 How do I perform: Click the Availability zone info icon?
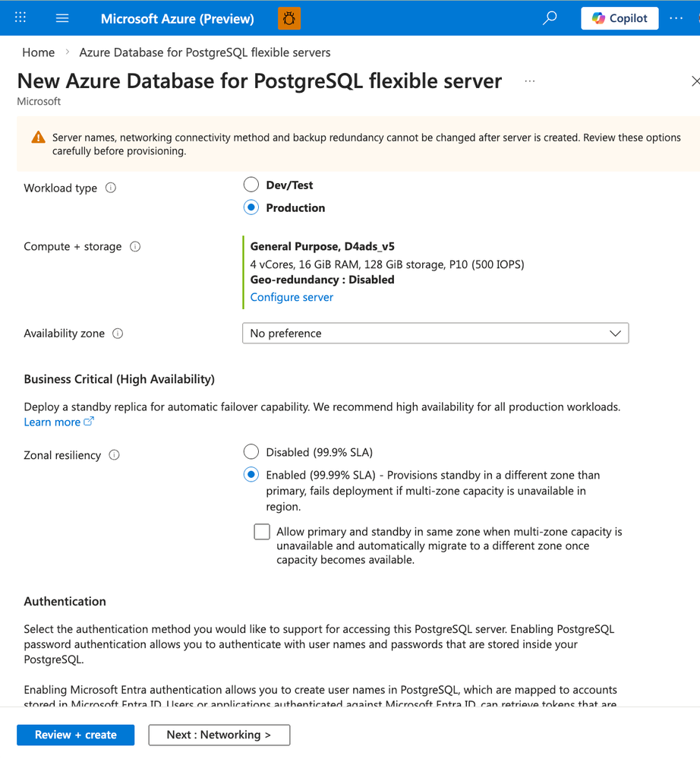tap(118, 333)
